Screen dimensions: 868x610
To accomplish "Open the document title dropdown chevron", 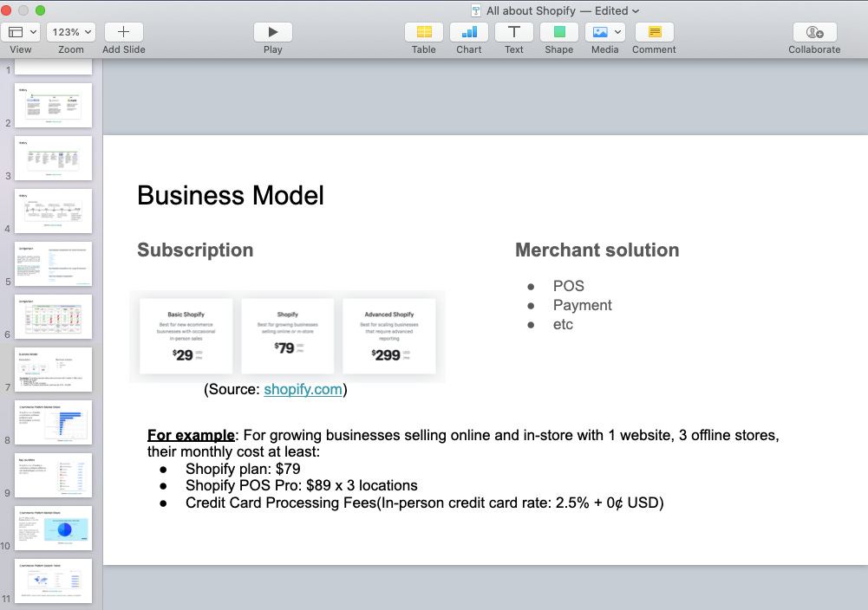I will point(636,11).
